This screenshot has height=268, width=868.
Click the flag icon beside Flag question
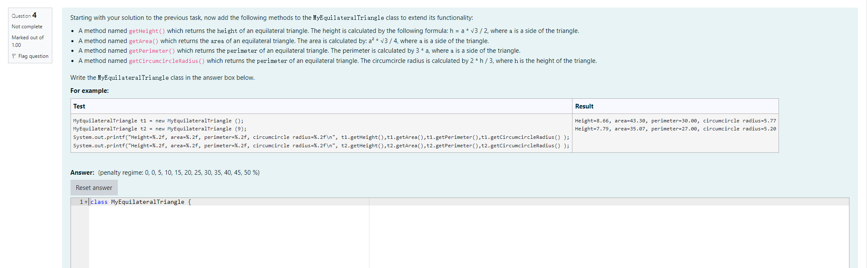point(15,56)
